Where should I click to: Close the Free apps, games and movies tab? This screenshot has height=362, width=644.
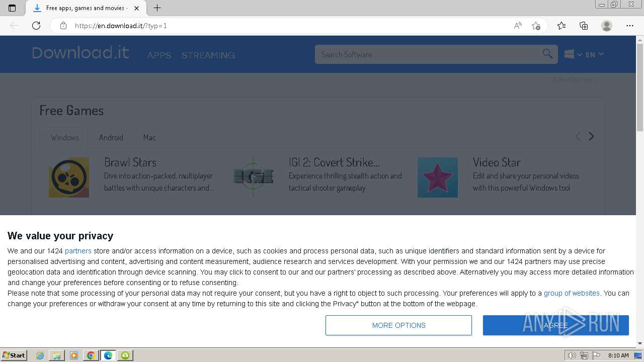[137, 8]
